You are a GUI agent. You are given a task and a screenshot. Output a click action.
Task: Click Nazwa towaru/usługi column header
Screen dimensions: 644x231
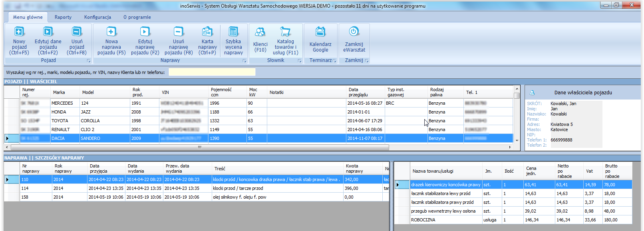tap(446, 171)
